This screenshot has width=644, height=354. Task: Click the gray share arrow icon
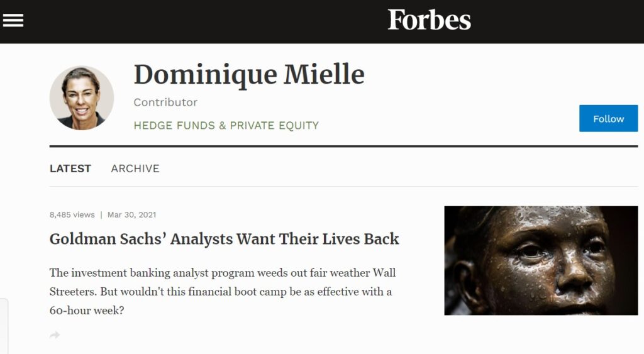55,335
